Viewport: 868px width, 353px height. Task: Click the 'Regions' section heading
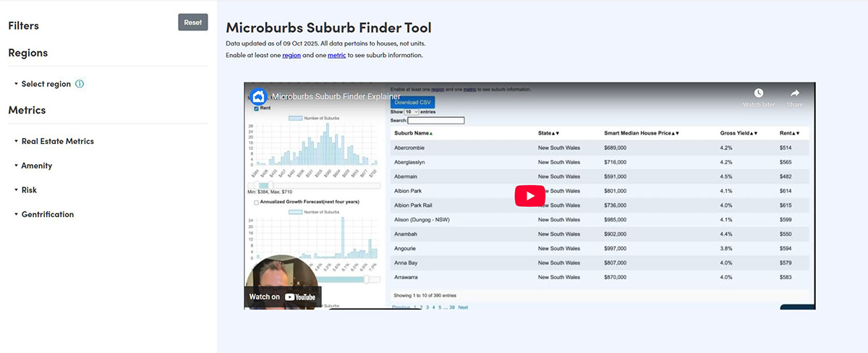point(27,53)
